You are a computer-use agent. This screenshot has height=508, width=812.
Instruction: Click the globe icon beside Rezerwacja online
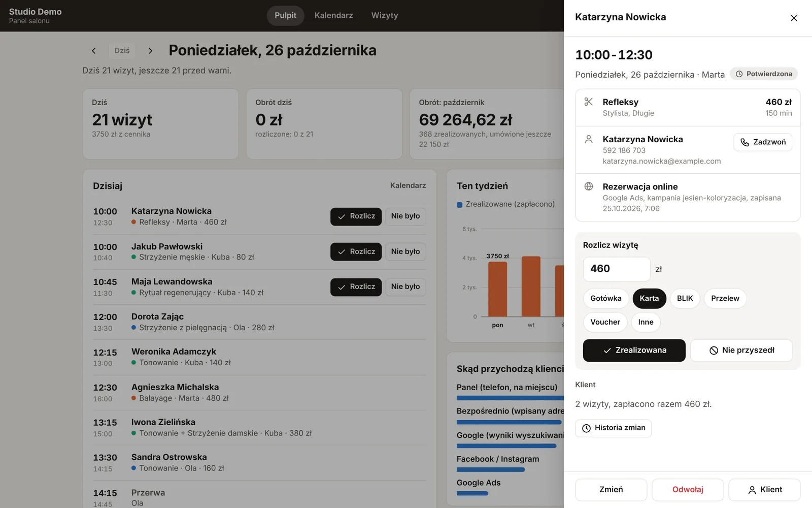(589, 186)
